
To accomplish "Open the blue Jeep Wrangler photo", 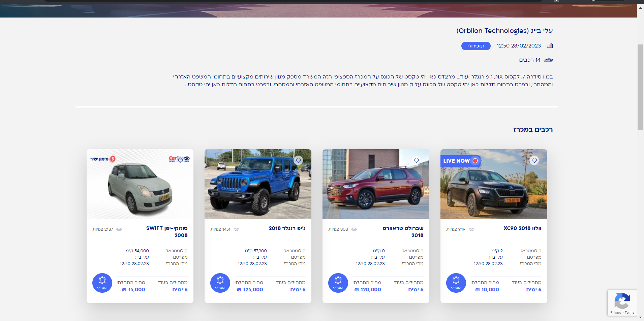I will point(258,184).
